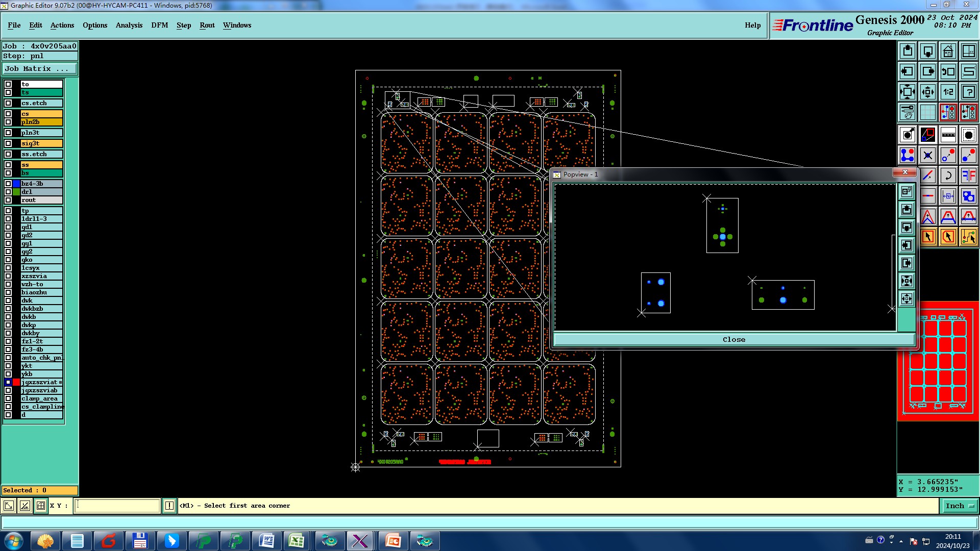The height and width of the screenshot is (551, 980).
Task: Click the question mark help icon
Action: [968, 92]
